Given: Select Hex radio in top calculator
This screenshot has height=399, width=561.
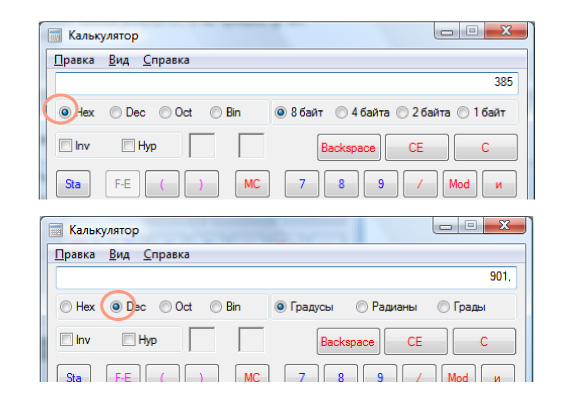Looking at the screenshot, I should tap(65, 112).
